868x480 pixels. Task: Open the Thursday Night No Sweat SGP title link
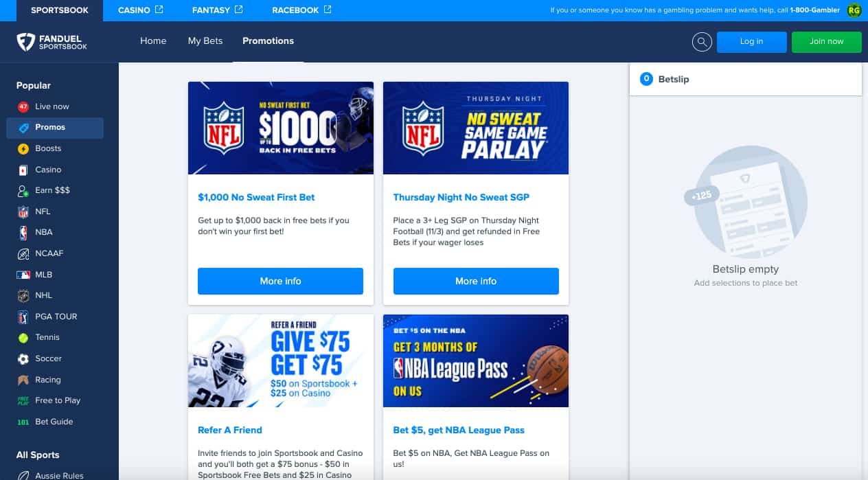(x=461, y=197)
